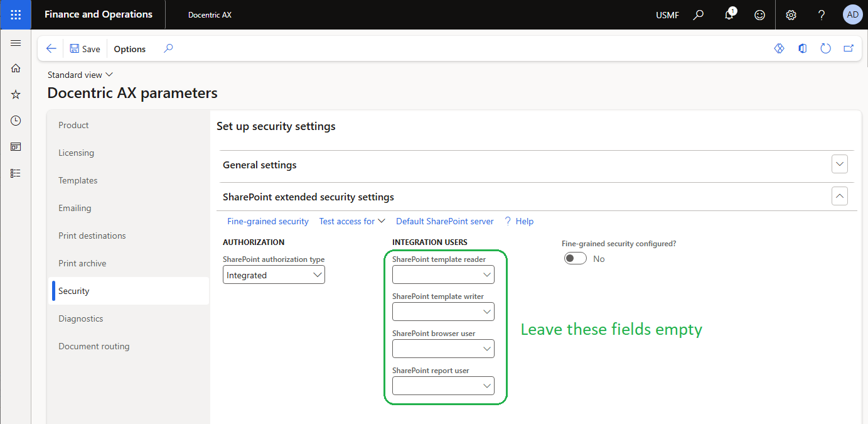Click SharePoint extended security settings header text
The width and height of the screenshot is (868, 424).
[308, 197]
